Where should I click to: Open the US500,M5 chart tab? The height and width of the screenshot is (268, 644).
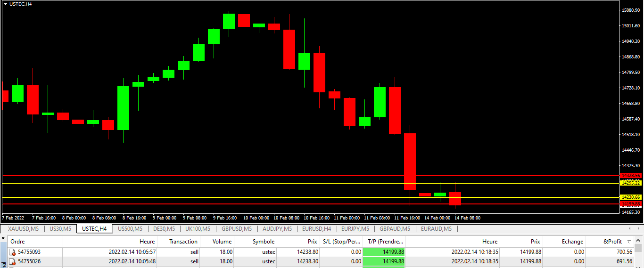[x=130, y=229]
